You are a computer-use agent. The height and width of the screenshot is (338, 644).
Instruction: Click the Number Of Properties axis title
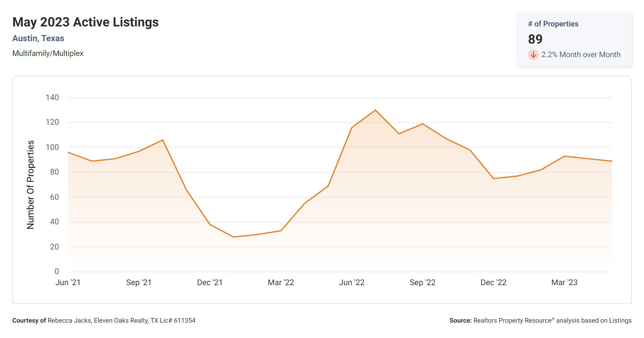click(x=30, y=185)
